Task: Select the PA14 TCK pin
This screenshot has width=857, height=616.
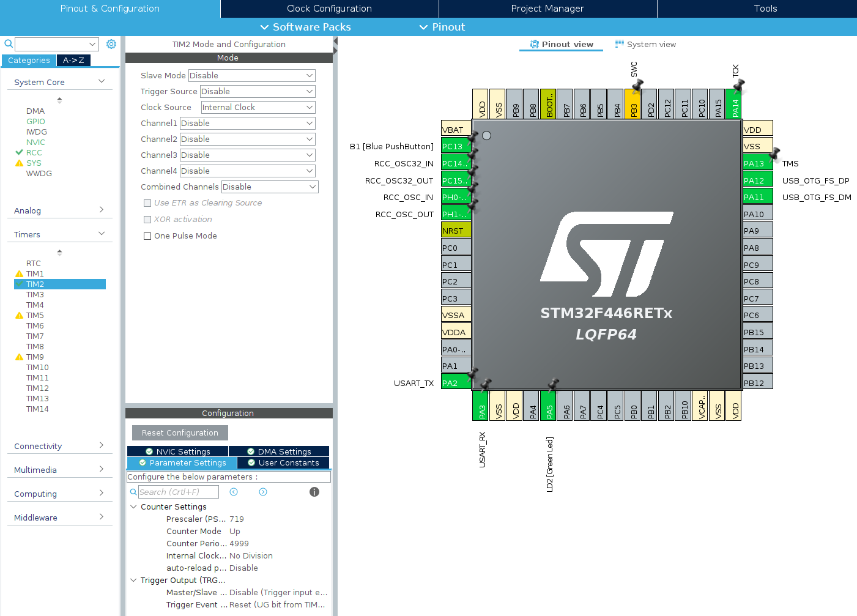Action: [x=734, y=103]
